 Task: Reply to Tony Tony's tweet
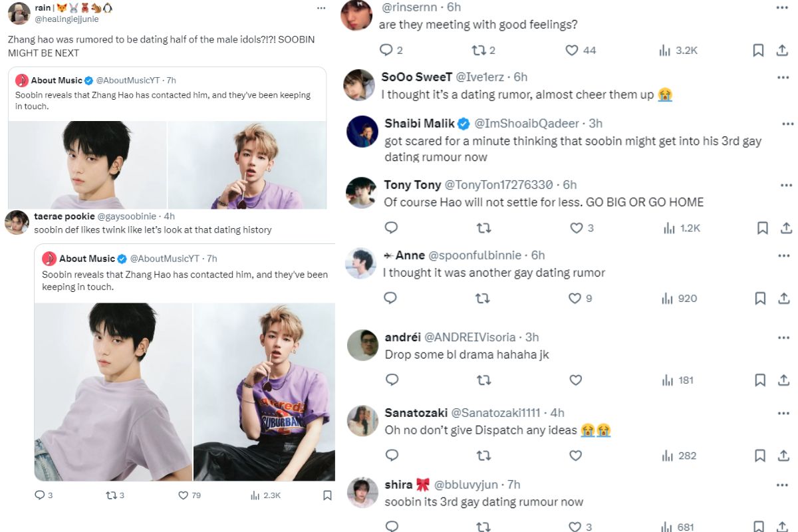pos(392,227)
